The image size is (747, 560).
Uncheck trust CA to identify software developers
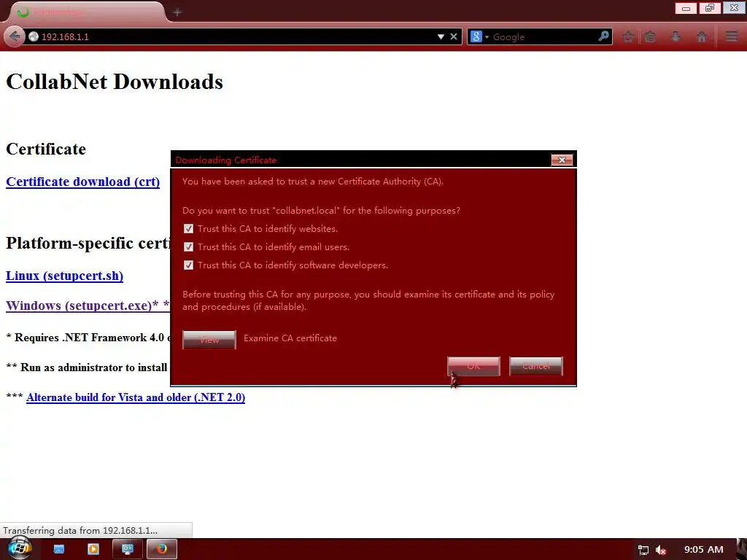189,265
